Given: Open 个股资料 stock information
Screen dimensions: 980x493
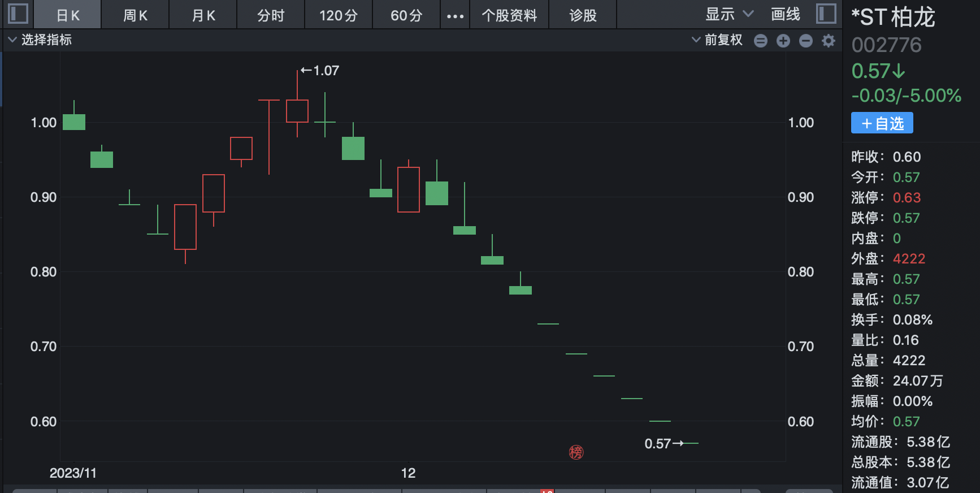Looking at the screenshot, I should [509, 15].
